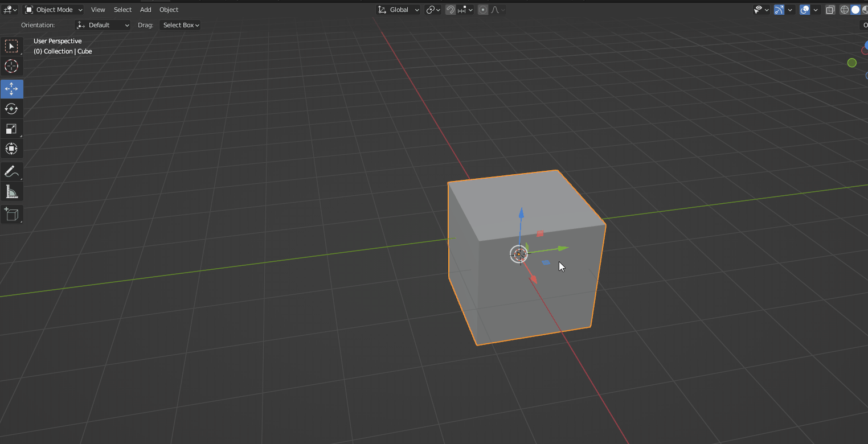The height and width of the screenshot is (444, 868).
Task: Open the View menu
Action: (98, 9)
